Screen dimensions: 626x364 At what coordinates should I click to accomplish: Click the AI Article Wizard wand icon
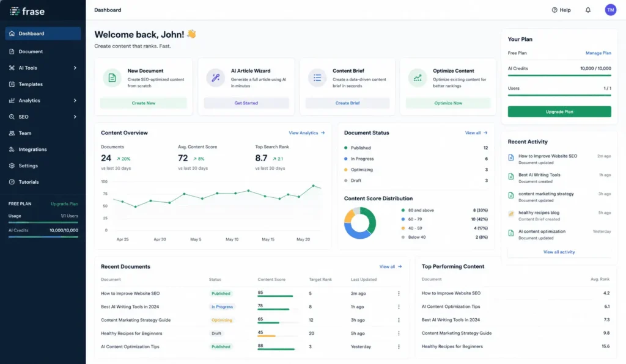216,78
